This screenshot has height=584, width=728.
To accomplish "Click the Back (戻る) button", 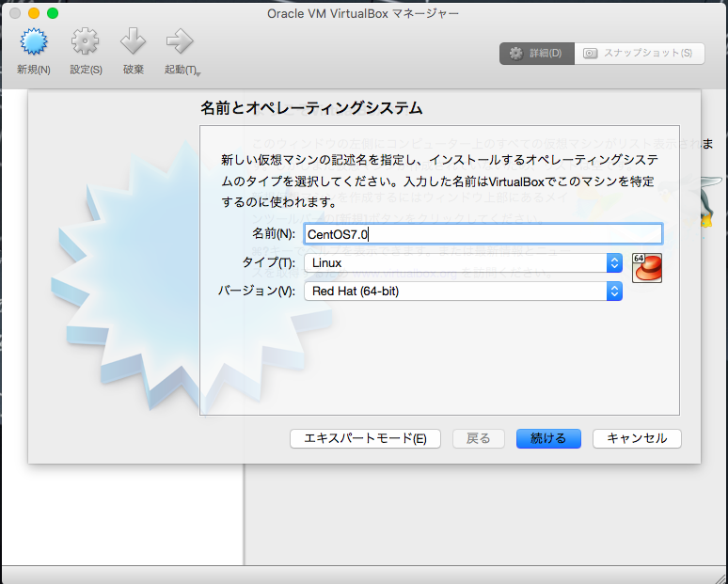I will (478, 438).
